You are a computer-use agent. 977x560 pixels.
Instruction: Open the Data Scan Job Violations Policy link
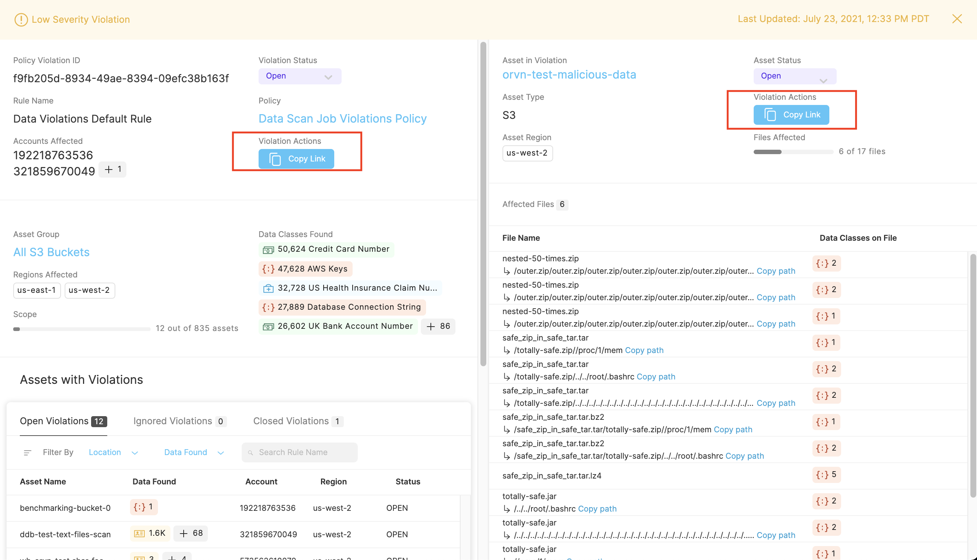point(342,119)
